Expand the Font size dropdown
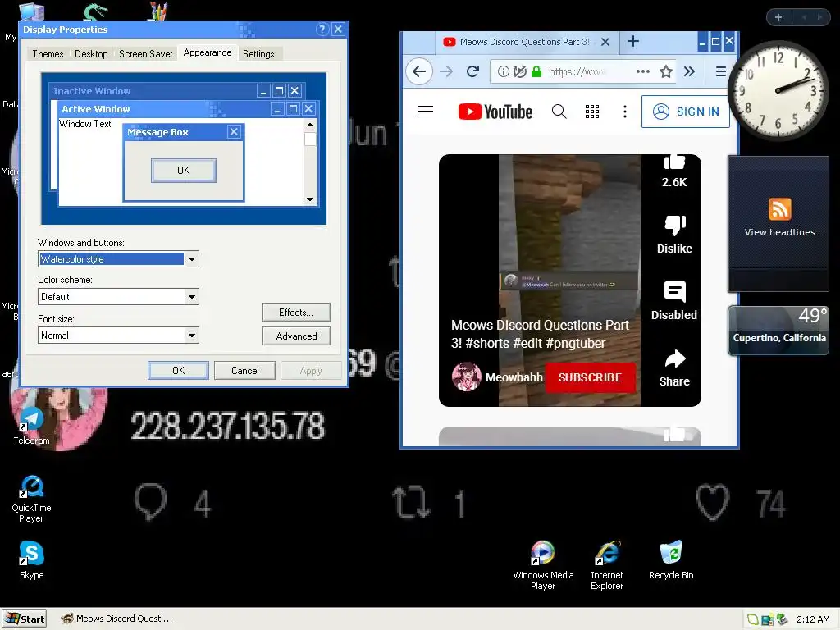This screenshot has height=630, width=840. (x=192, y=336)
